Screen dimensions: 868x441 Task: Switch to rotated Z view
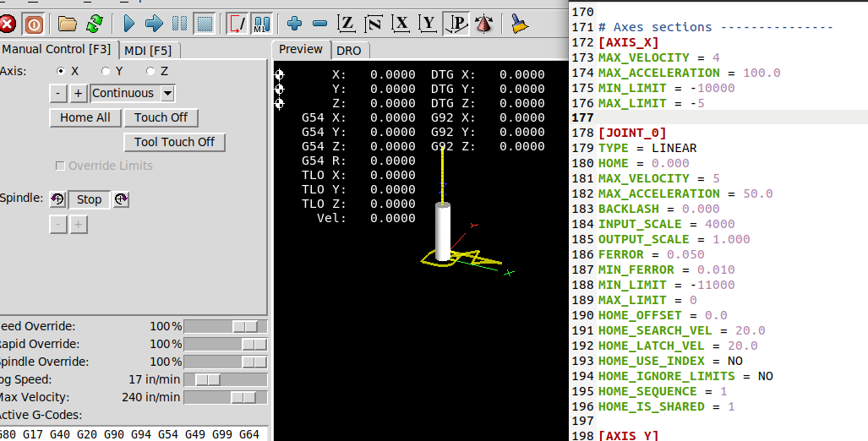(374, 24)
